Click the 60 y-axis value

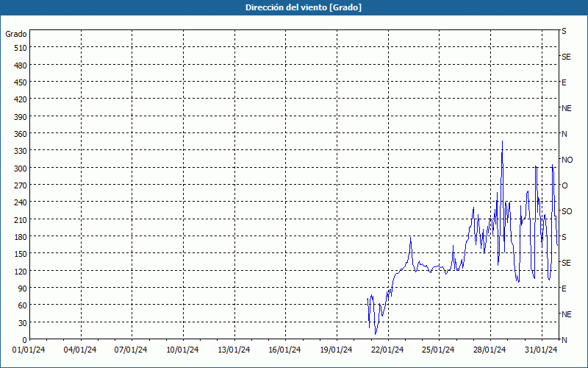click(22, 305)
